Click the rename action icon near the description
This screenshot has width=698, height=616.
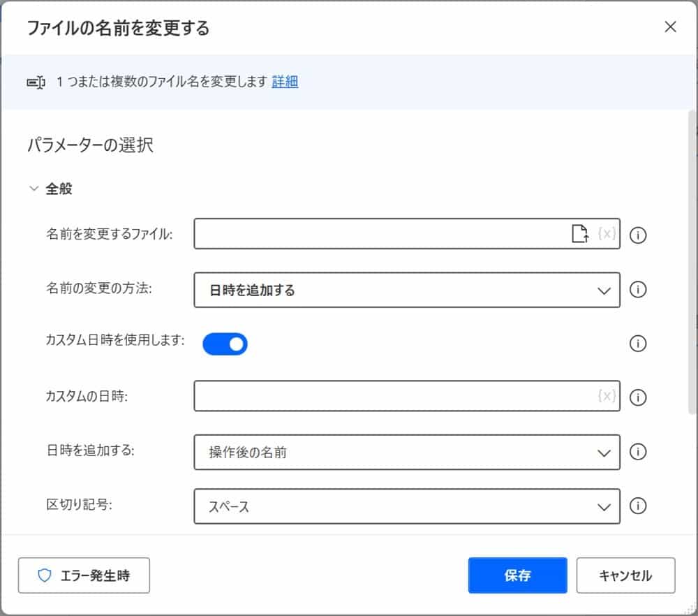pyautogui.click(x=36, y=82)
